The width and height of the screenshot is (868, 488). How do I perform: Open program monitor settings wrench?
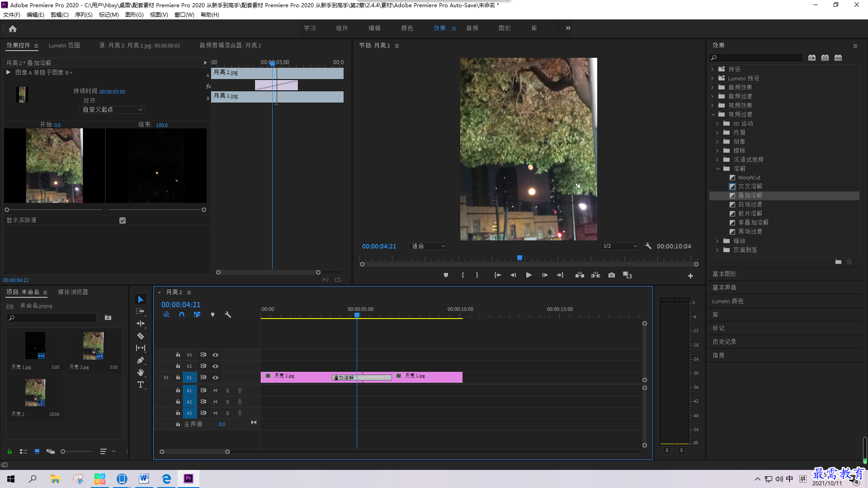tap(648, 246)
